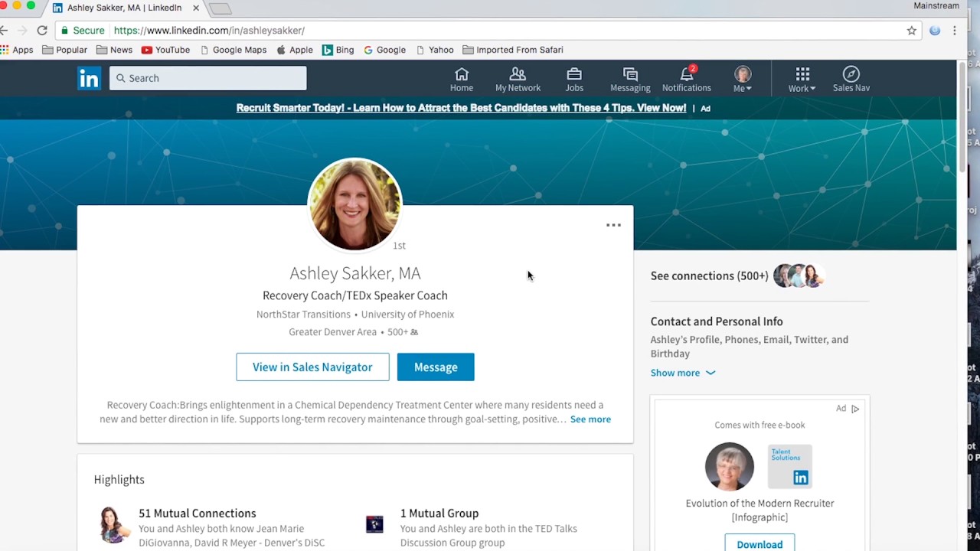The width and height of the screenshot is (980, 551).
Task: Expand summary with See more
Action: click(590, 419)
